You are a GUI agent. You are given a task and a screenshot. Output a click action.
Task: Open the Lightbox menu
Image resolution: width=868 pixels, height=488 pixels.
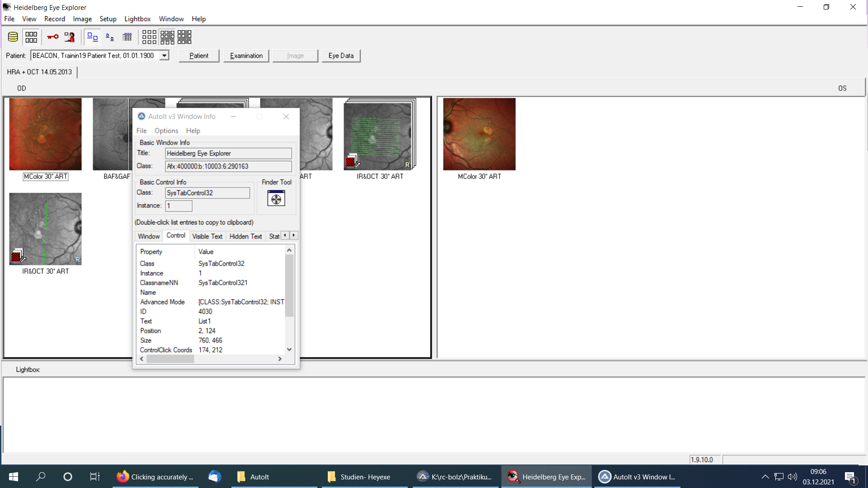pos(137,19)
